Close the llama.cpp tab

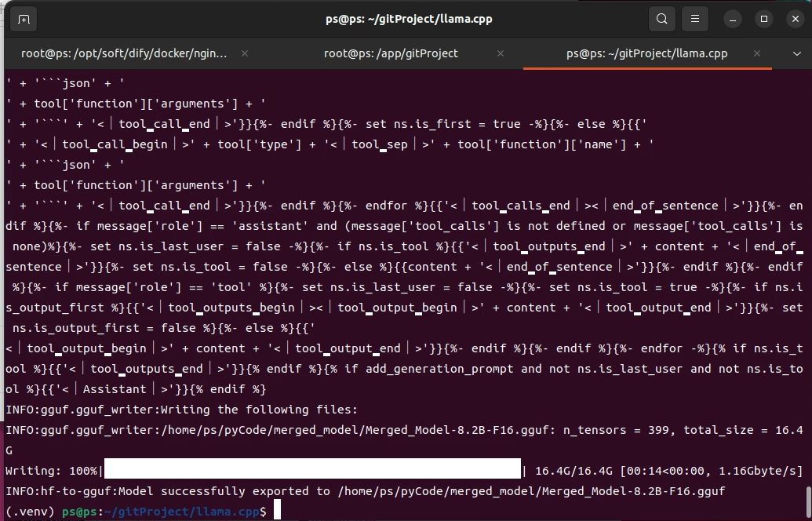click(757, 53)
